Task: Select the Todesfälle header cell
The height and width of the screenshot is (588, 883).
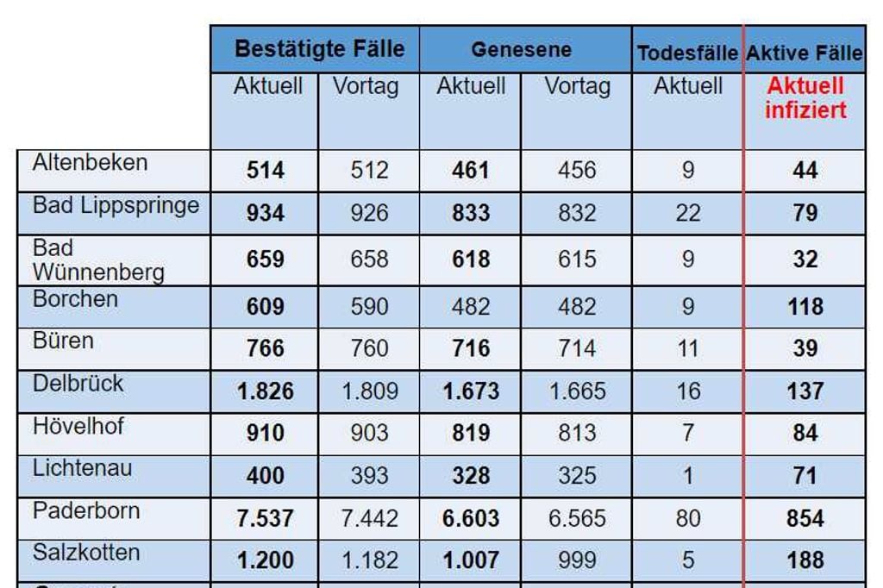Action: pos(687,53)
